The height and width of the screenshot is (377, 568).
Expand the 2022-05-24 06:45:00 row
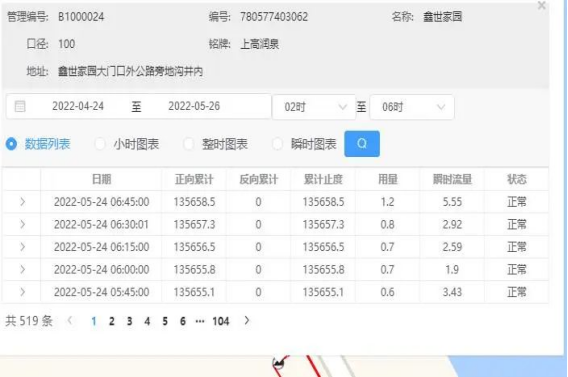(22, 202)
